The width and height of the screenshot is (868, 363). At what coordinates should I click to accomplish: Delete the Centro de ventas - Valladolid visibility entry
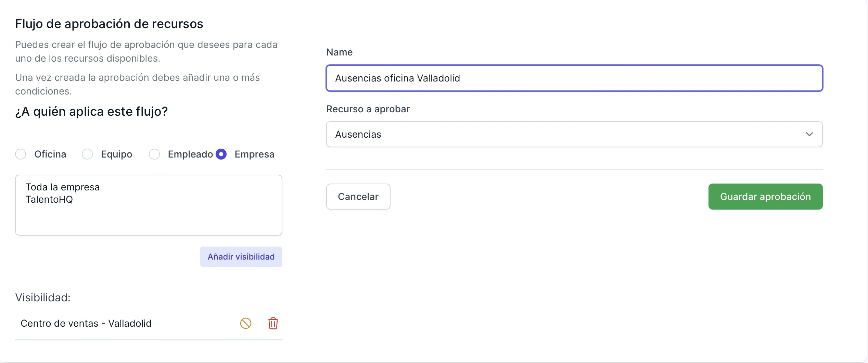tap(273, 323)
